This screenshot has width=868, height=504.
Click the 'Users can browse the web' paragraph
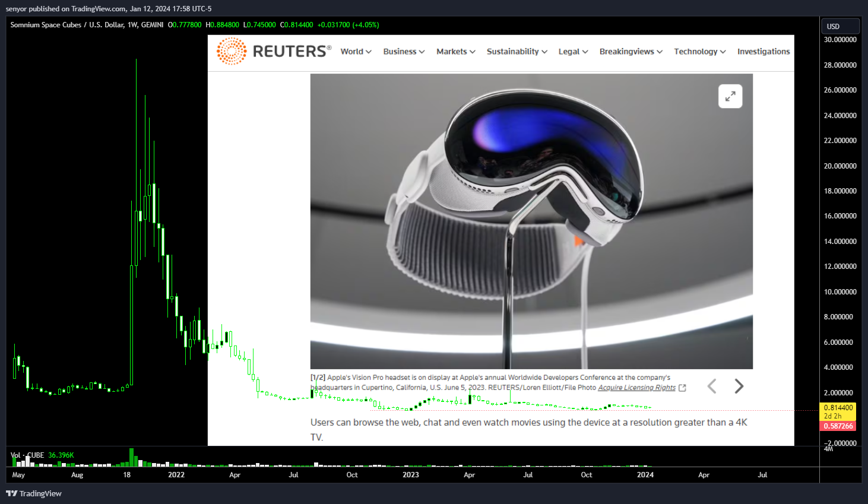coord(529,430)
